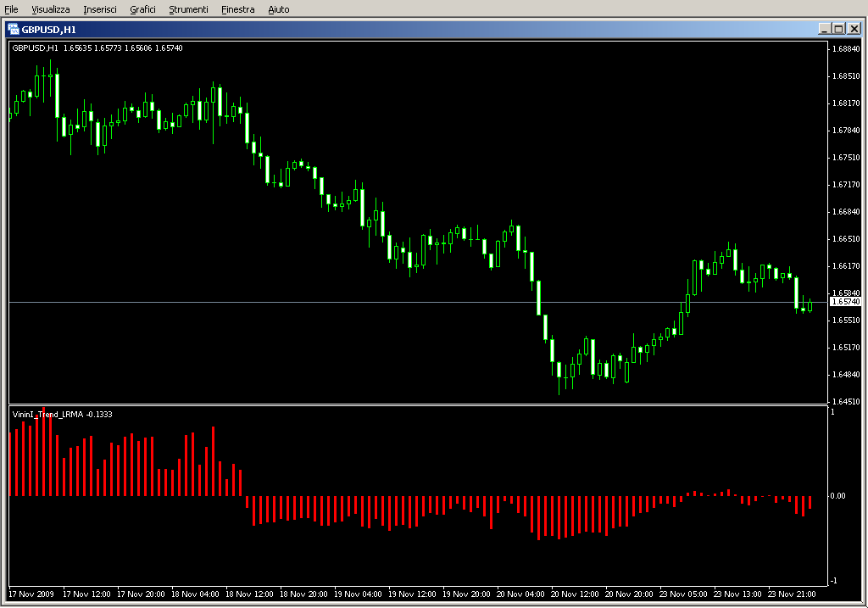Click the 18 Nov 04:00 time label
This screenshot has height=608, width=868.
[195, 594]
